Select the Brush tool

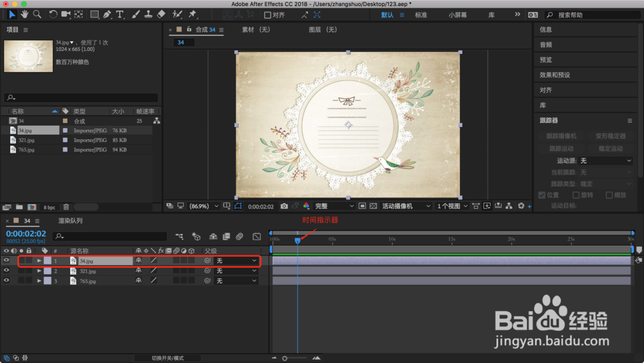tap(135, 14)
